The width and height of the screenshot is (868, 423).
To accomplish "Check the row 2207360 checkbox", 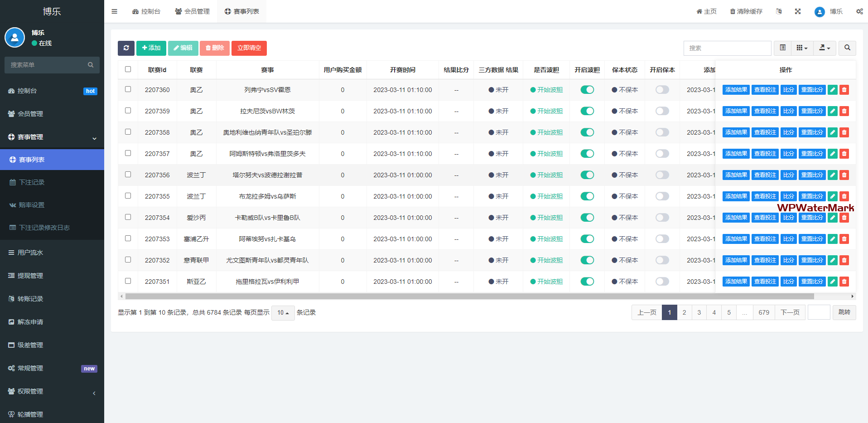I will pos(128,89).
